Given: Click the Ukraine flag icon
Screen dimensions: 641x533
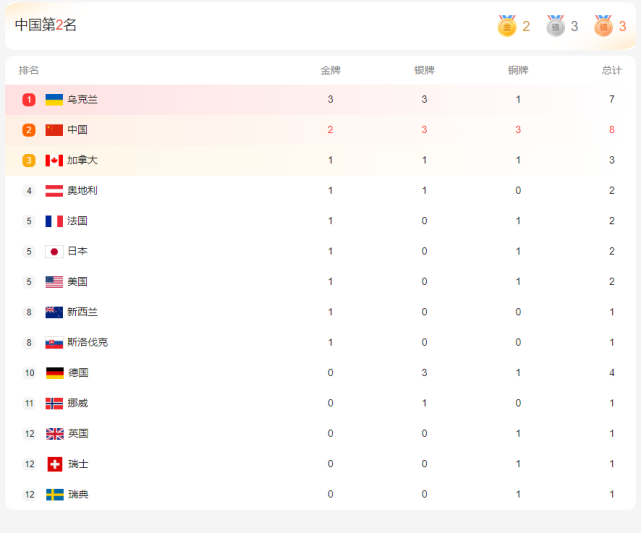Looking at the screenshot, I should point(54,100).
